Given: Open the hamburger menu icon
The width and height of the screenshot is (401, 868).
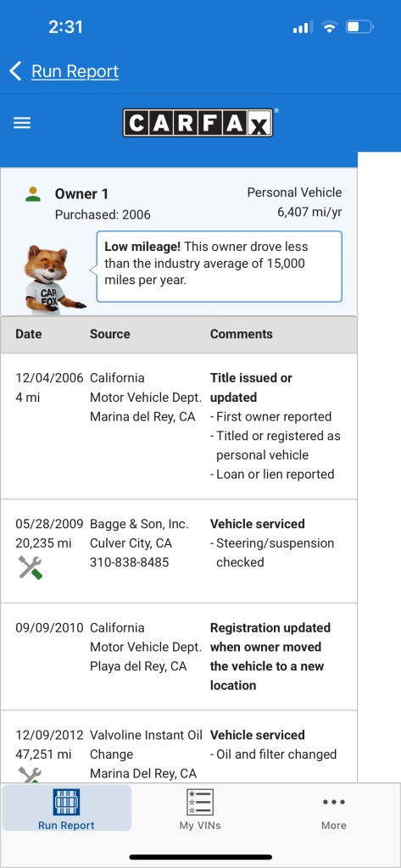Looking at the screenshot, I should tap(22, 123).
